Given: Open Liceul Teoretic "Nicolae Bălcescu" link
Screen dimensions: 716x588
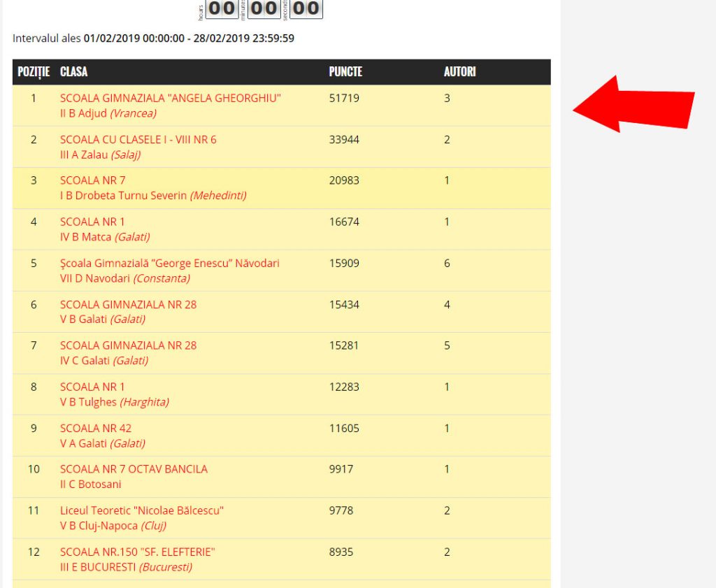Looking at the screenshot, I should click(x=141, y=518).
